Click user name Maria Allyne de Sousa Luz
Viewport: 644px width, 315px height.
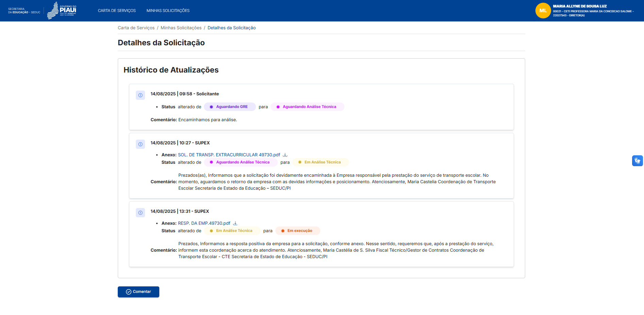tap(580, 6)
